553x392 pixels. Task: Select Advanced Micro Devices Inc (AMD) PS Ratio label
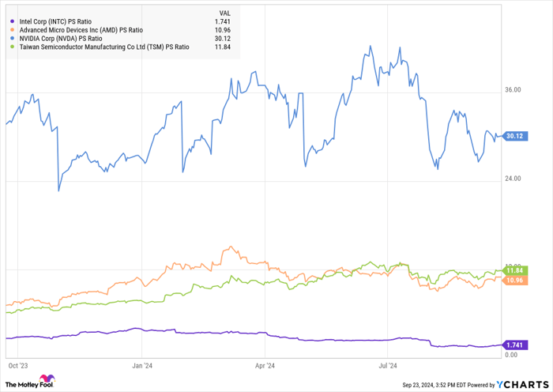(81, 30)
